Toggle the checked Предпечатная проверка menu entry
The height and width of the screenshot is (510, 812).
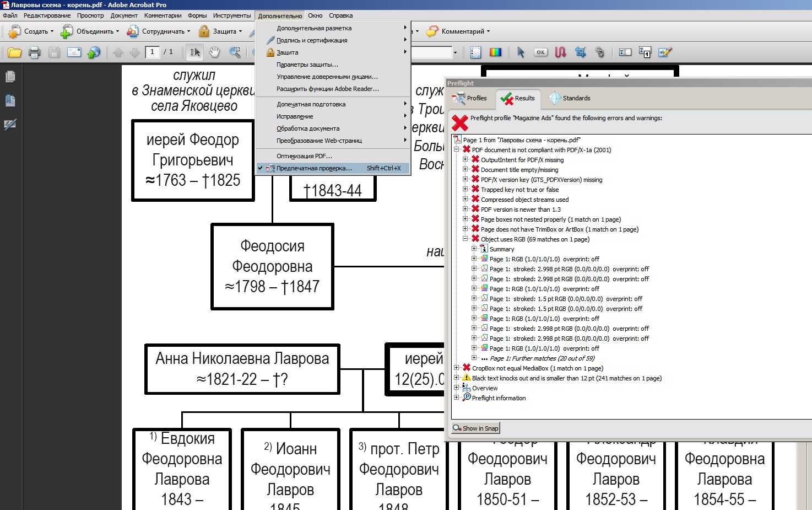(x=333, y=168)
